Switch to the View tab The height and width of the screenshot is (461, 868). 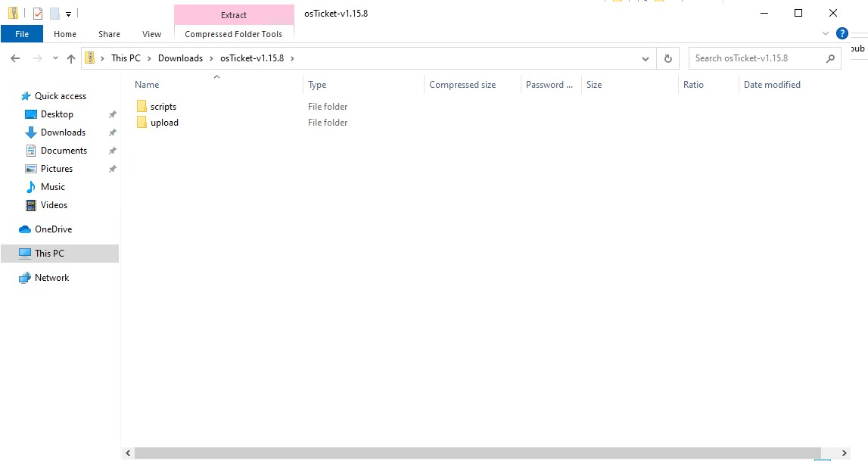[x=151, y=34]
